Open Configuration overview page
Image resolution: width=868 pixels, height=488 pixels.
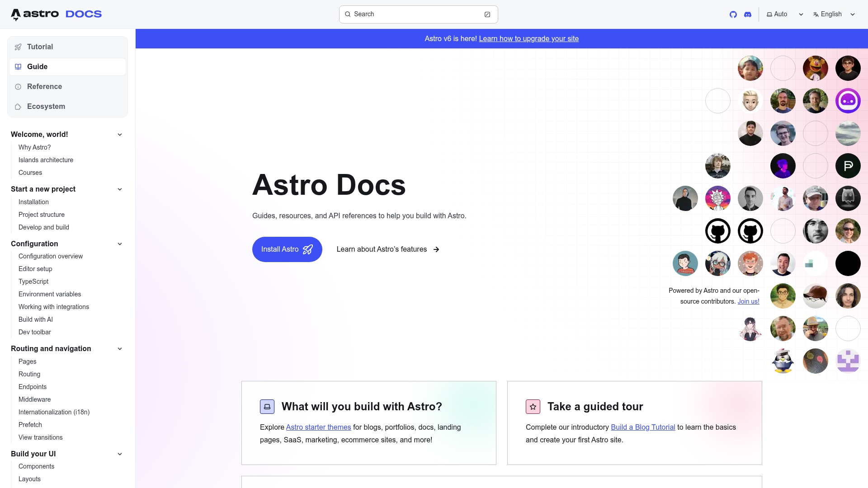tap(51, 256)
